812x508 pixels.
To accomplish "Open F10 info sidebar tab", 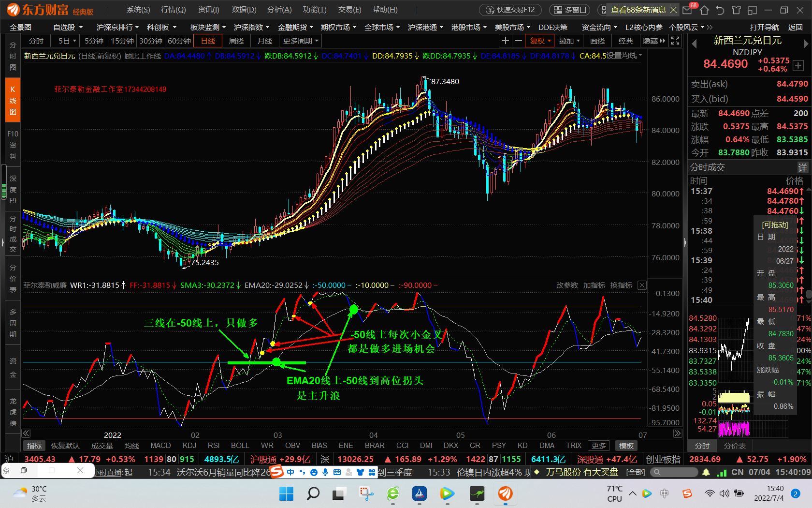I will pos(13,145).
